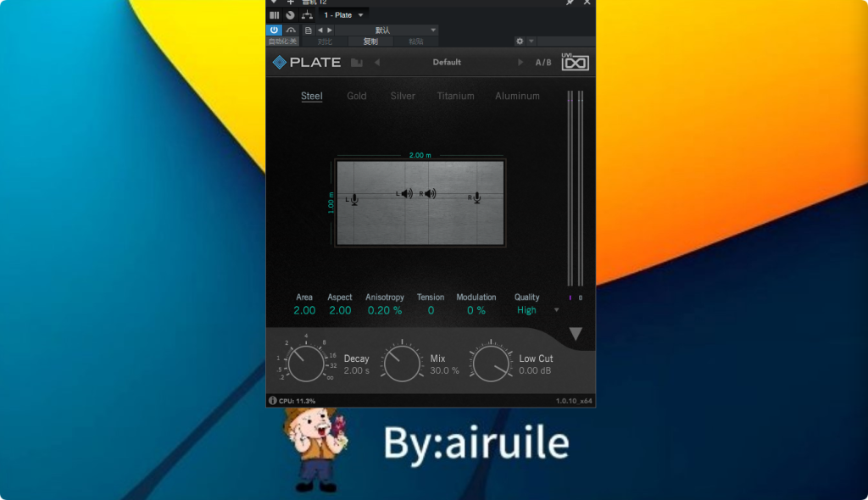The image size is (868, 500).
Task: Click the Low Cut value 0.00 dB
Action: click(535, 370)
